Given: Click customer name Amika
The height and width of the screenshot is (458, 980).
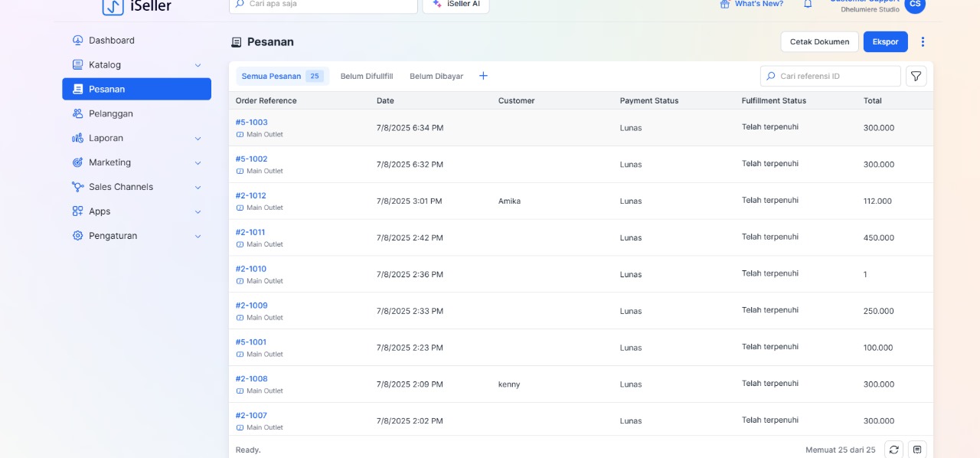Looking at the screenshot, I should click(509, 201).
